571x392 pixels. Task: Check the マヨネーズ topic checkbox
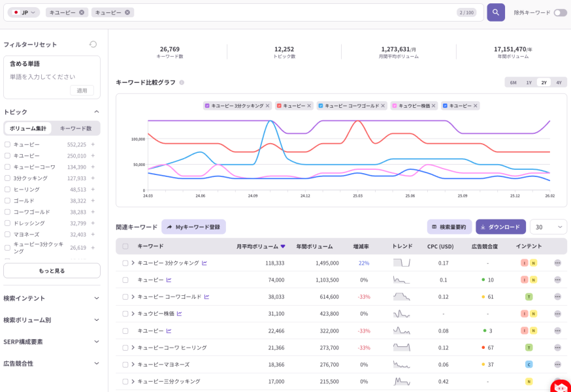tap(7, 235)
